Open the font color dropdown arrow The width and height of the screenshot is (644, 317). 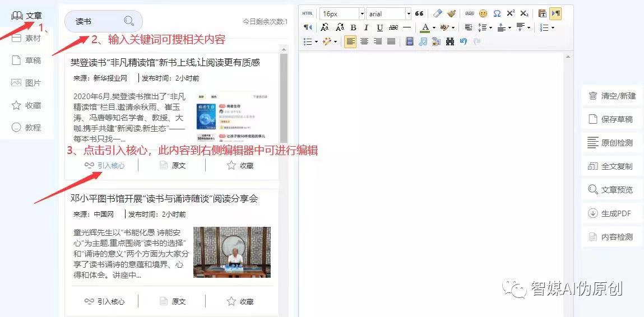[434, 27]
